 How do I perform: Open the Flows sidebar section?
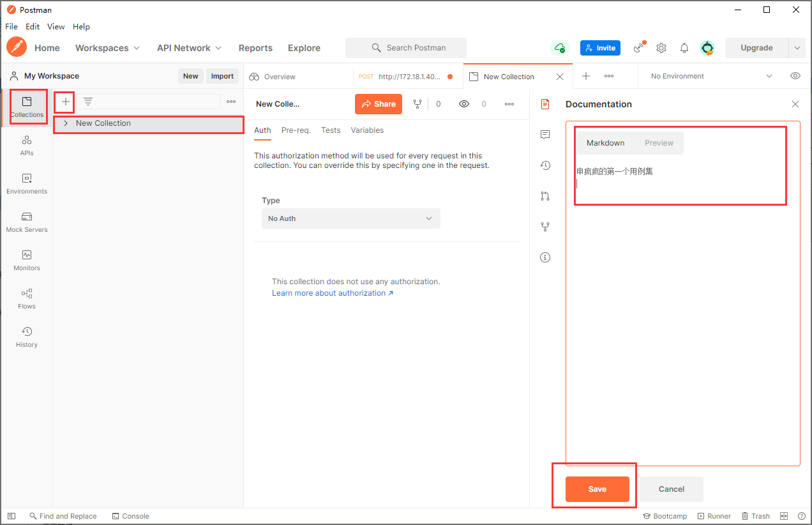coord(27,299)
